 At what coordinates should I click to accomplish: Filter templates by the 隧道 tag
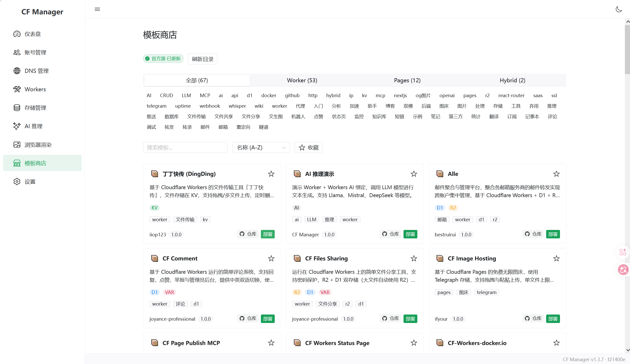click(264, 127)
